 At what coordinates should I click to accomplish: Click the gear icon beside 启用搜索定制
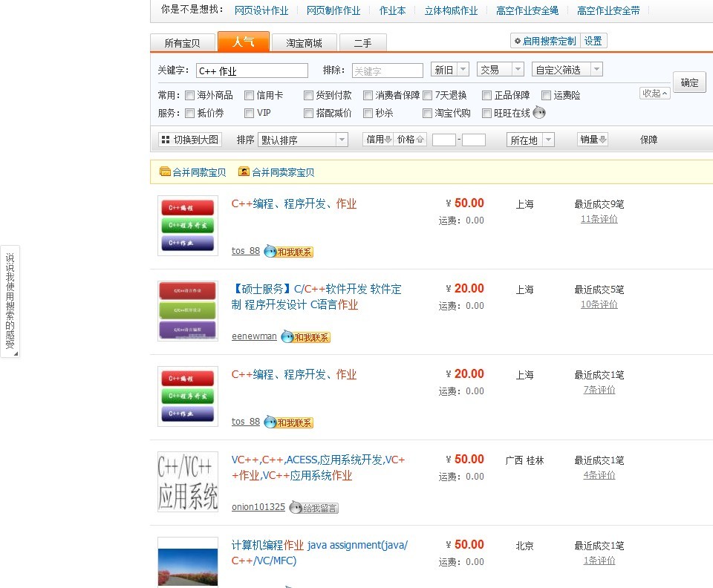tap(517, 41)
